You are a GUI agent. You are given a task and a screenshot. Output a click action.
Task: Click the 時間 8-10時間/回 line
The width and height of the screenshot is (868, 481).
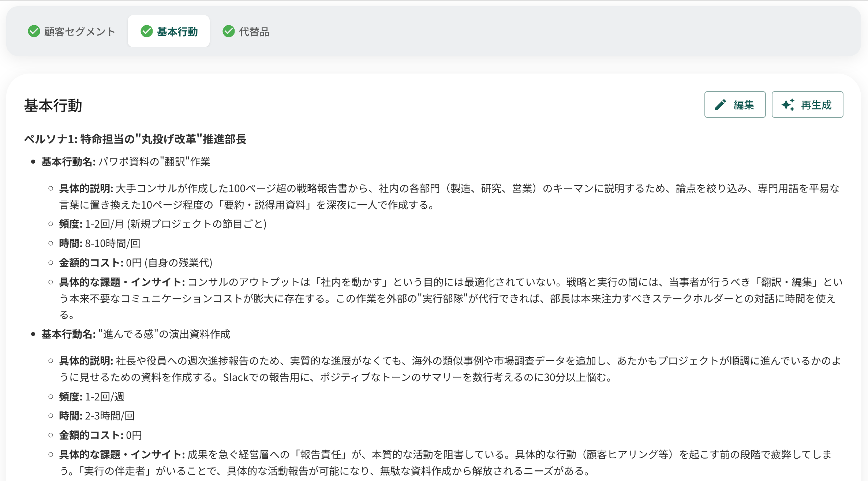[100, 243]
